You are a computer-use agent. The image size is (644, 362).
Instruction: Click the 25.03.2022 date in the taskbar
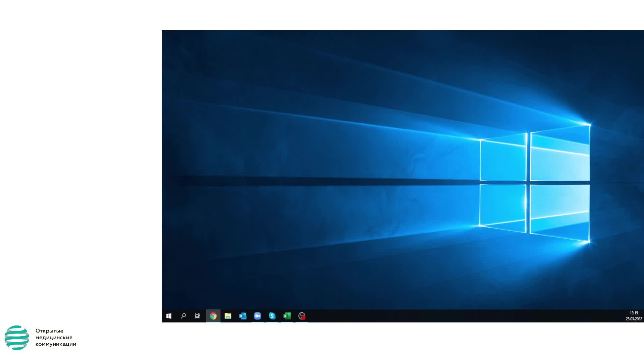[634, 319]
